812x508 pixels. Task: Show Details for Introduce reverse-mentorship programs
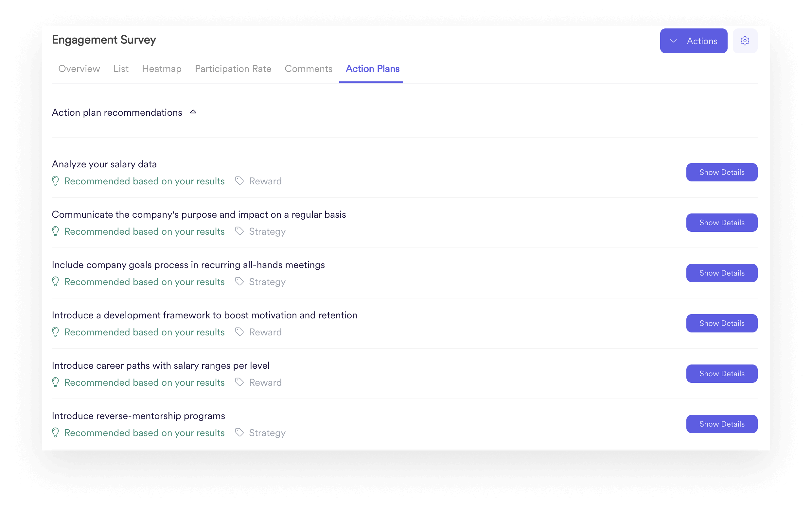722,424
